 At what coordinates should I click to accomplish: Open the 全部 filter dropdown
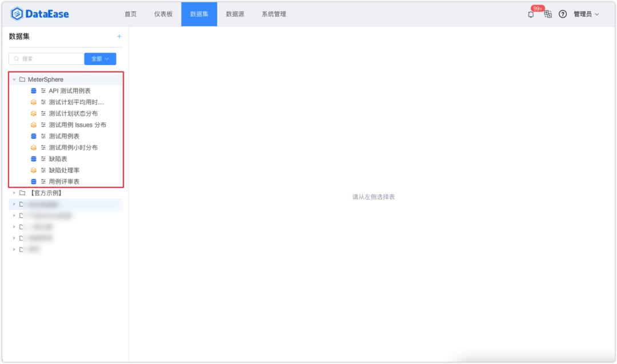point(100,59)
